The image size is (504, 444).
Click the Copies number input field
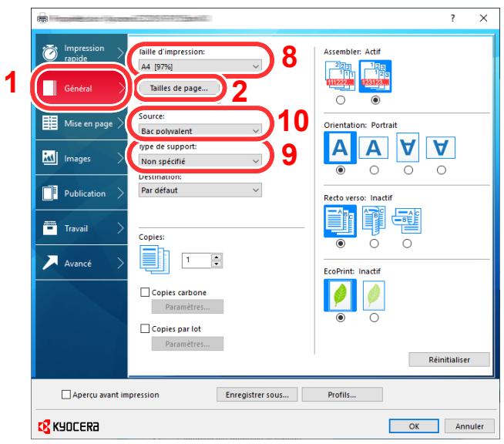click(197, 260)
